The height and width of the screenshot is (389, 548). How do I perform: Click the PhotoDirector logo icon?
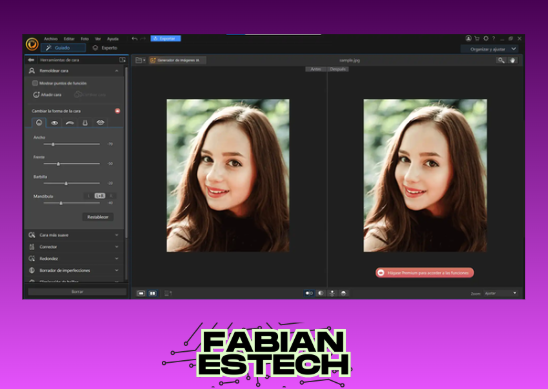[32, 44]
